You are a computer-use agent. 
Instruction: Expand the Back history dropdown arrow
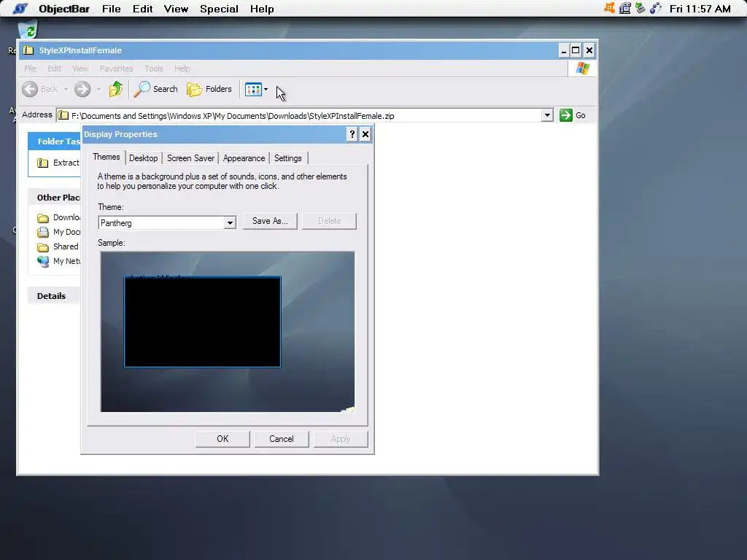coord(66,89)
